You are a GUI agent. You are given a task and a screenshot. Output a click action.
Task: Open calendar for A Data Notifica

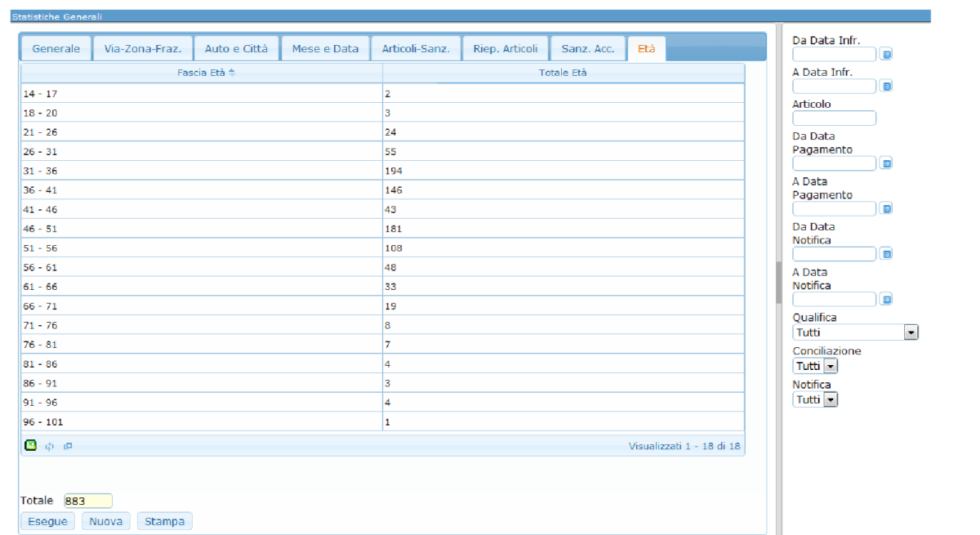coord(886,299)
